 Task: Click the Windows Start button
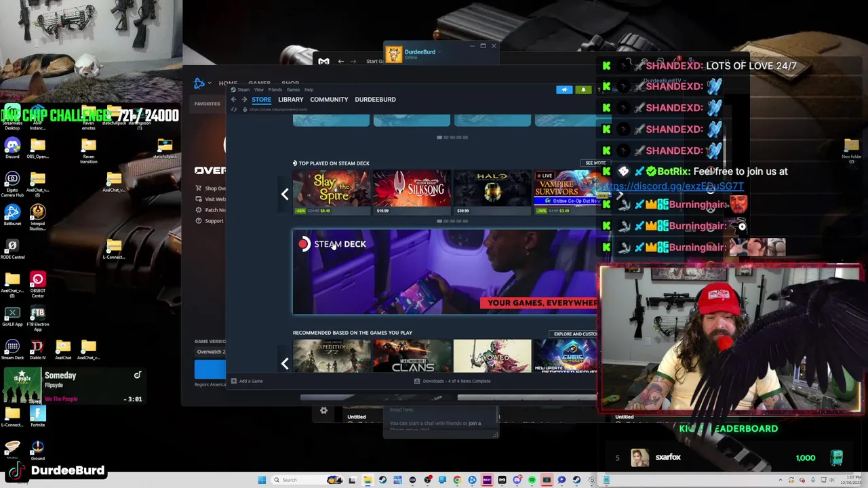point(262,480)
